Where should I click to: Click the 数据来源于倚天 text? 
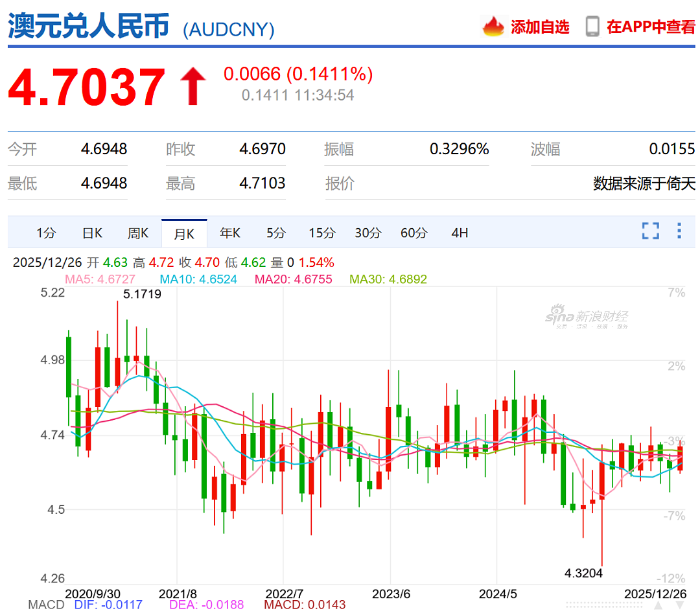[644, 183]
